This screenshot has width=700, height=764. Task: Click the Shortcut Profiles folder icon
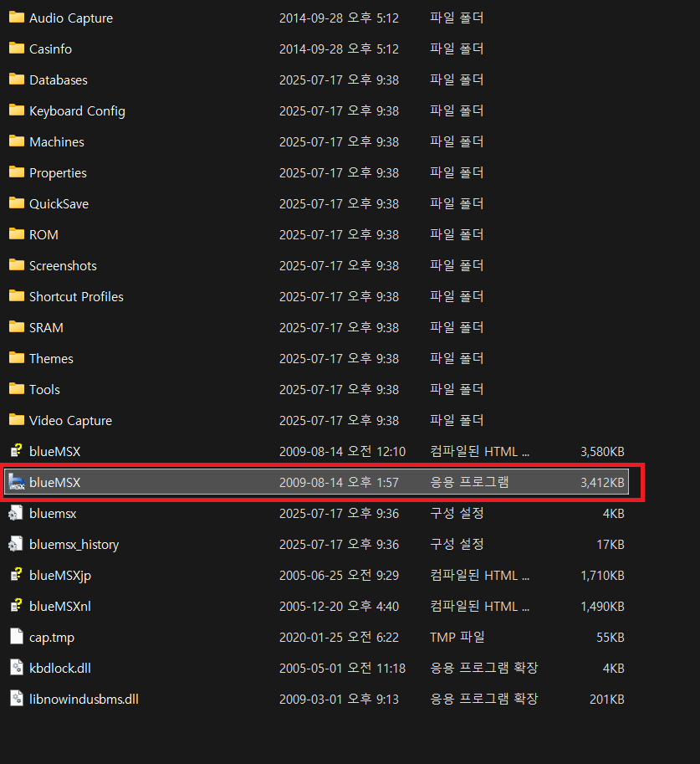(17, 295)
